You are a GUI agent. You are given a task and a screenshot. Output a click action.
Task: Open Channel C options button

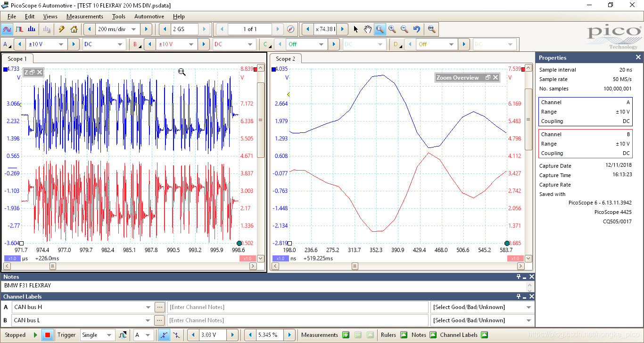[x=267, y=44]
